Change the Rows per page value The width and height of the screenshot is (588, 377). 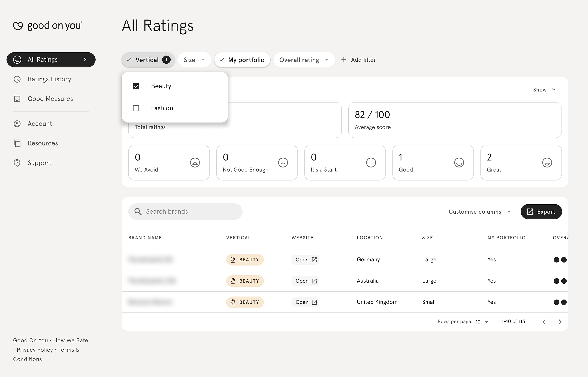[x=482, y=322]
